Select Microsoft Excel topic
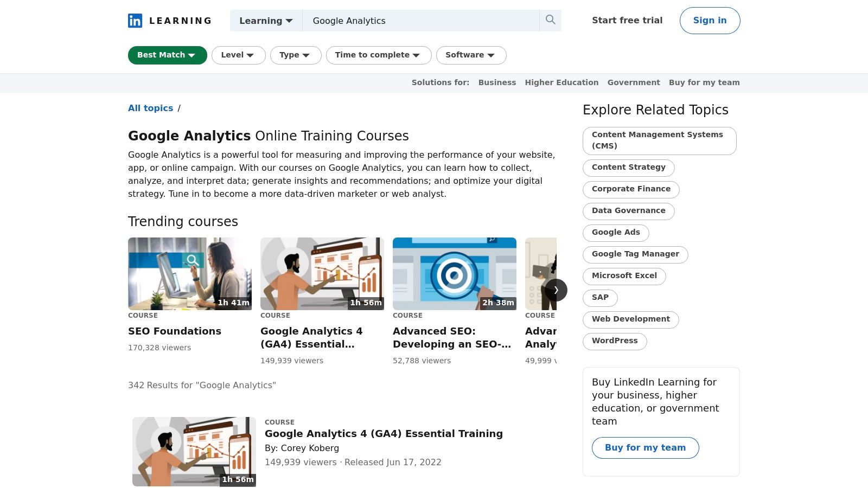 click(x=624, y=276)
